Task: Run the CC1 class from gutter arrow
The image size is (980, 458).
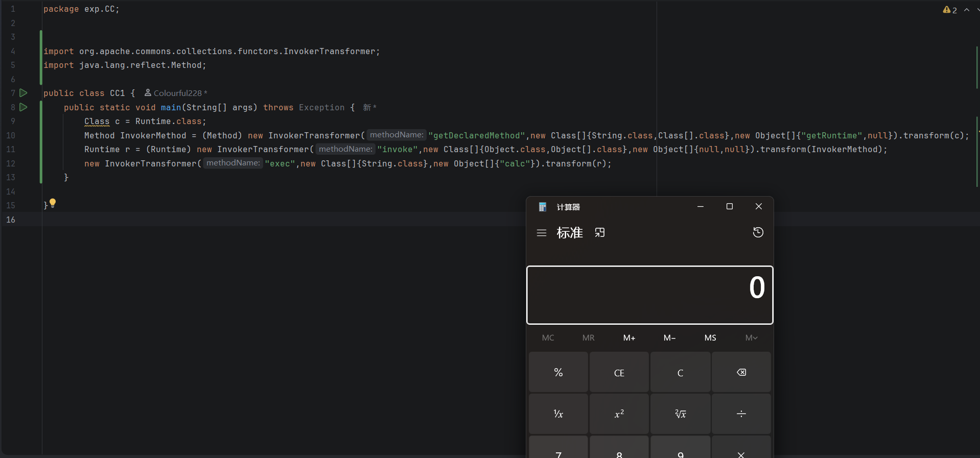Action: [x=23, y=93]
